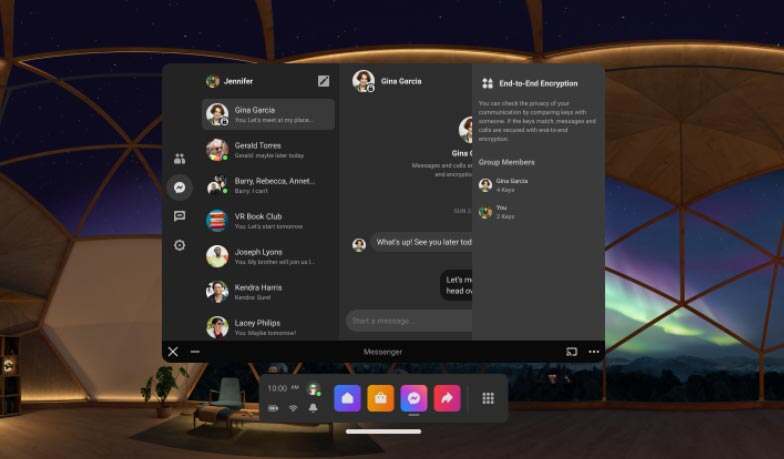Open the Home app in the dock

tap(347, 398)
